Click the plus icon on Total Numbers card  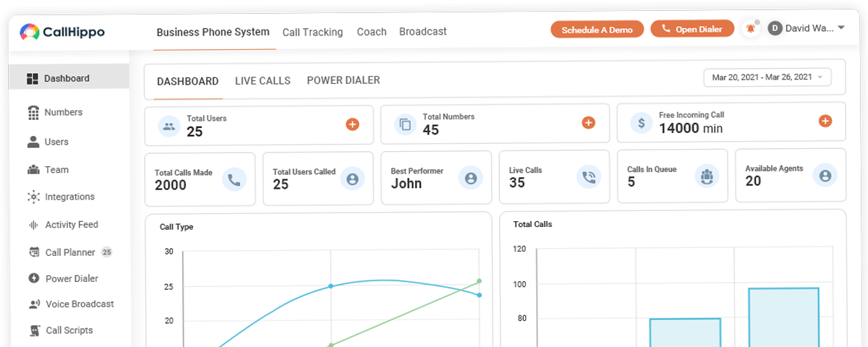(589, 123)
